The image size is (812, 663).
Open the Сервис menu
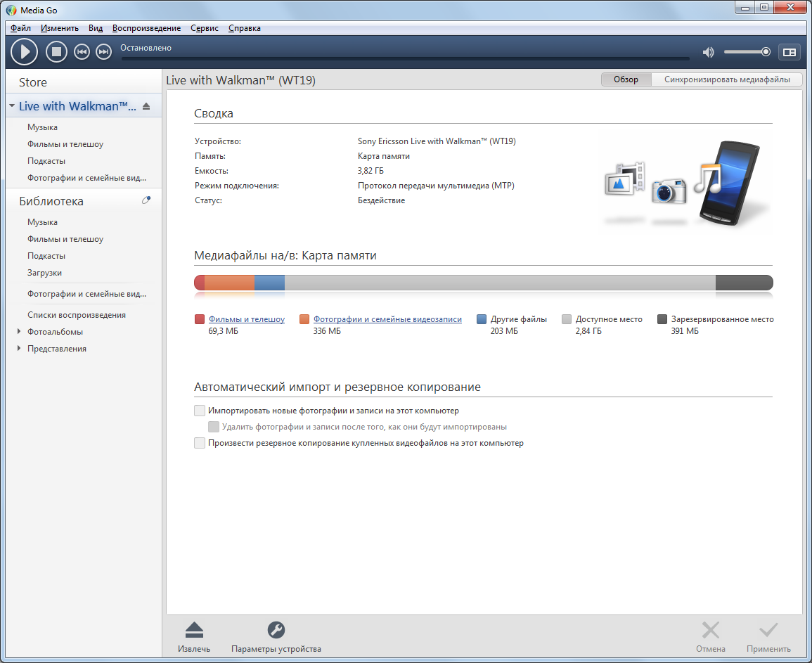(204, 28)
